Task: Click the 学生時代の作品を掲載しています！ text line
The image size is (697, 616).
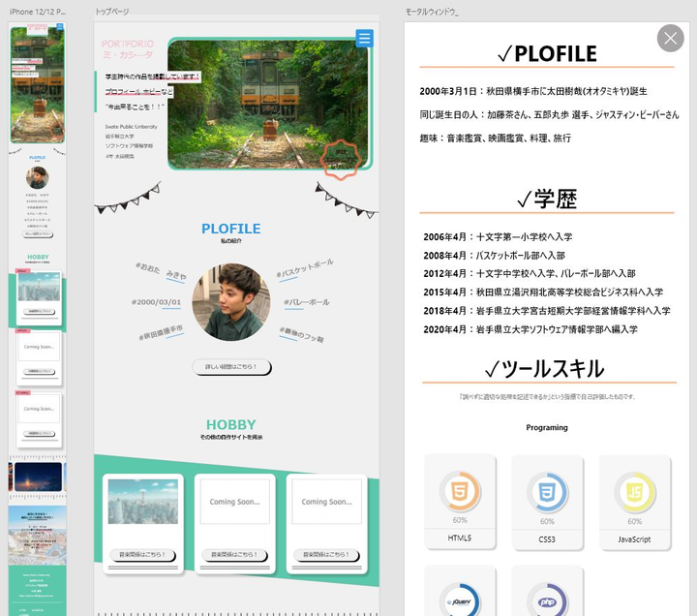Action: pos(153,77)
